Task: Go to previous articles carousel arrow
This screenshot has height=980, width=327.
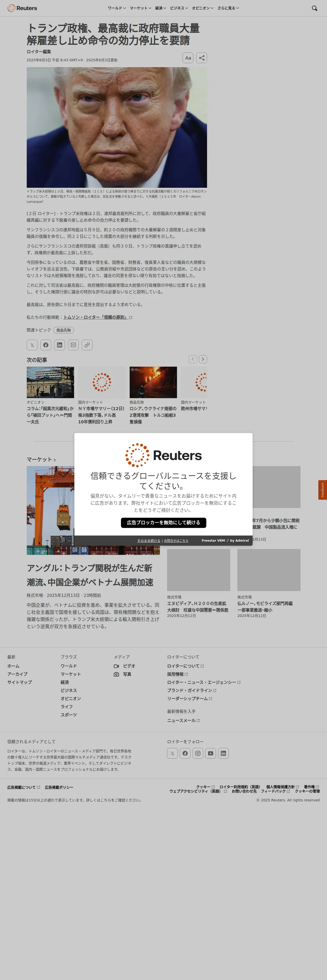Action: (193, 359)
